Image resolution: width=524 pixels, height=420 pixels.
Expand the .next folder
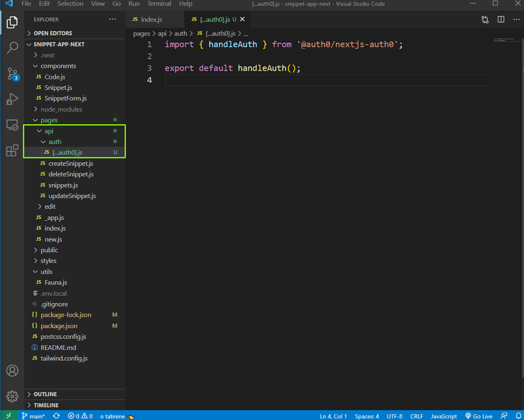pos(75,55)
